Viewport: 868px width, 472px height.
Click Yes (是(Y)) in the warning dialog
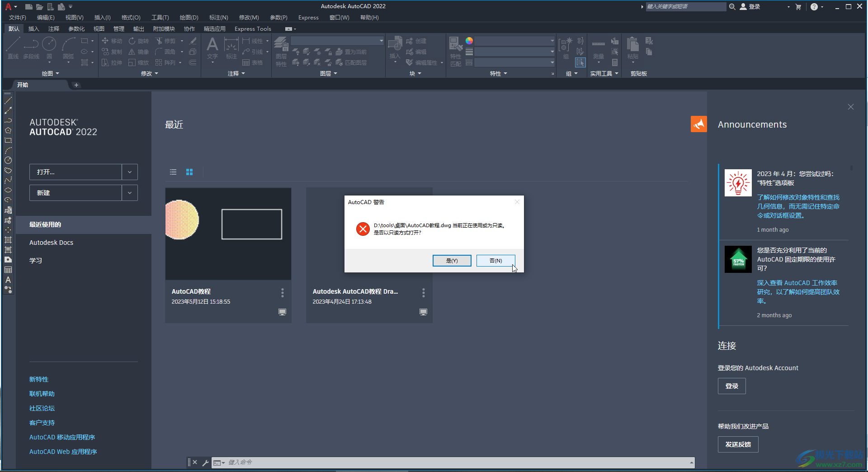point(452,261)
